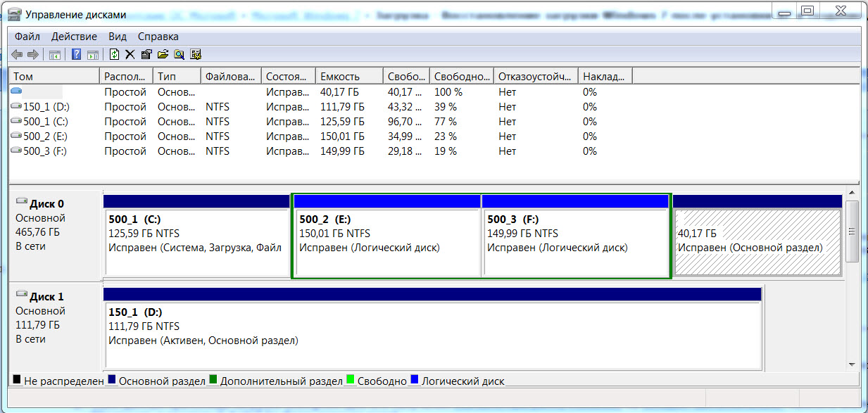
Task: Click the Диск 0 disk label panel
Action: click(x=55, y=236)
